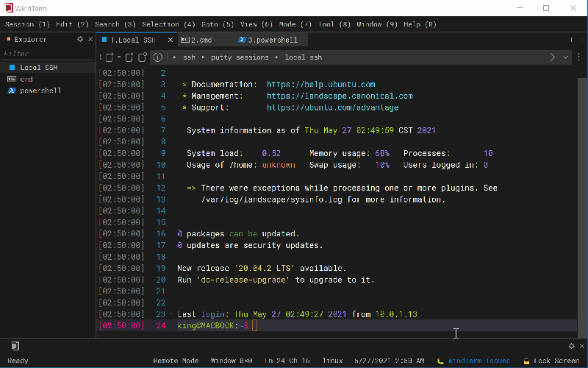
Task: Click the '/var/log/landscape/sysinfo.log' path text
Action: pos(271,199)
